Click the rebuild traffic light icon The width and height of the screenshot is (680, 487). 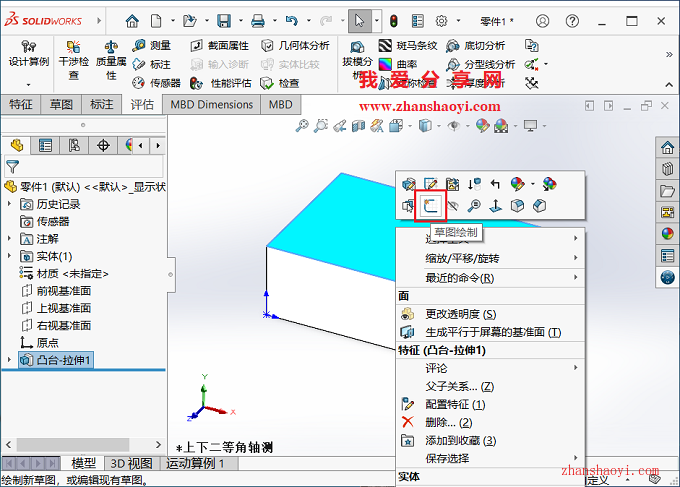[393, 20]
